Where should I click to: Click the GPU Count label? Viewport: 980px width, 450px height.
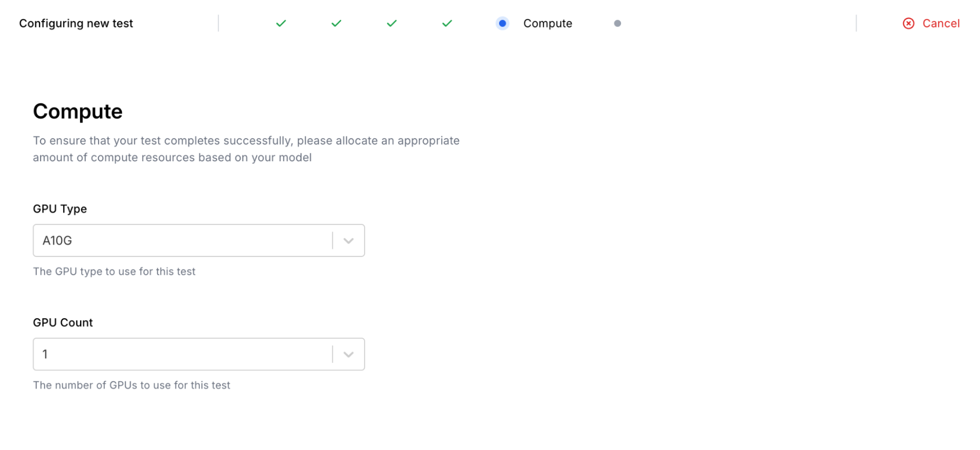point(63,323)
